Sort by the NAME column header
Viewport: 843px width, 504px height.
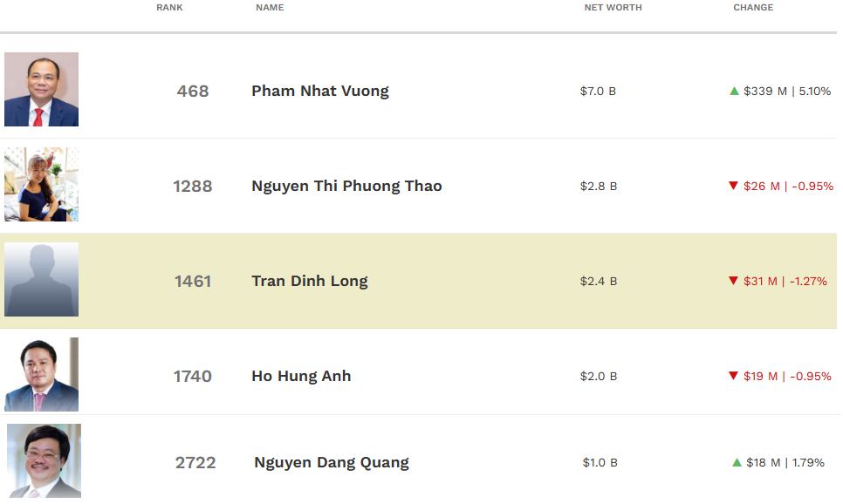270,8
